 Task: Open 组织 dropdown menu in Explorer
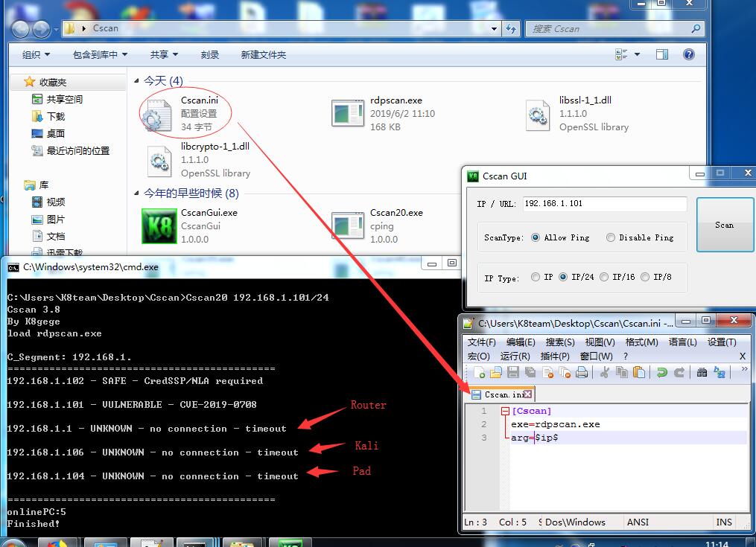pyautogui.click(x=36, y=54)
